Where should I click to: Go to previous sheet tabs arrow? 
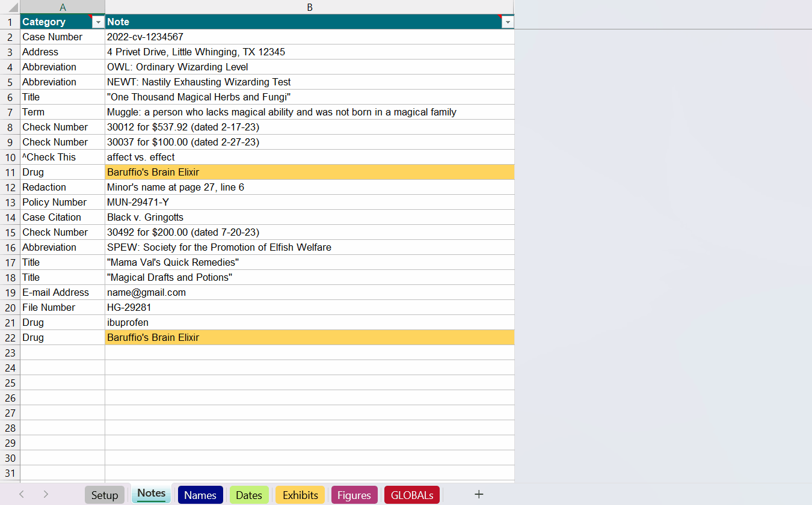coord(22,494)
